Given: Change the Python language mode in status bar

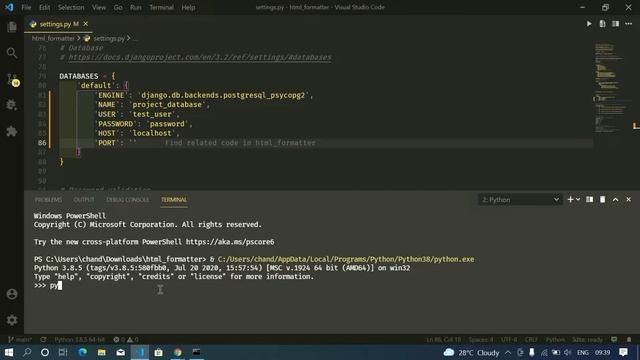Looking at the screenshot, I should [x=555, y=340].
